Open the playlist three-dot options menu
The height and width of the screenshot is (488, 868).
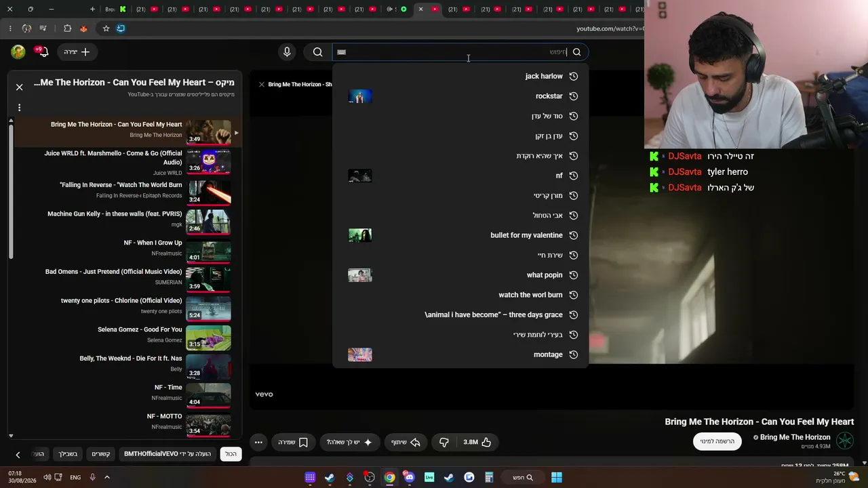(19, 107)
